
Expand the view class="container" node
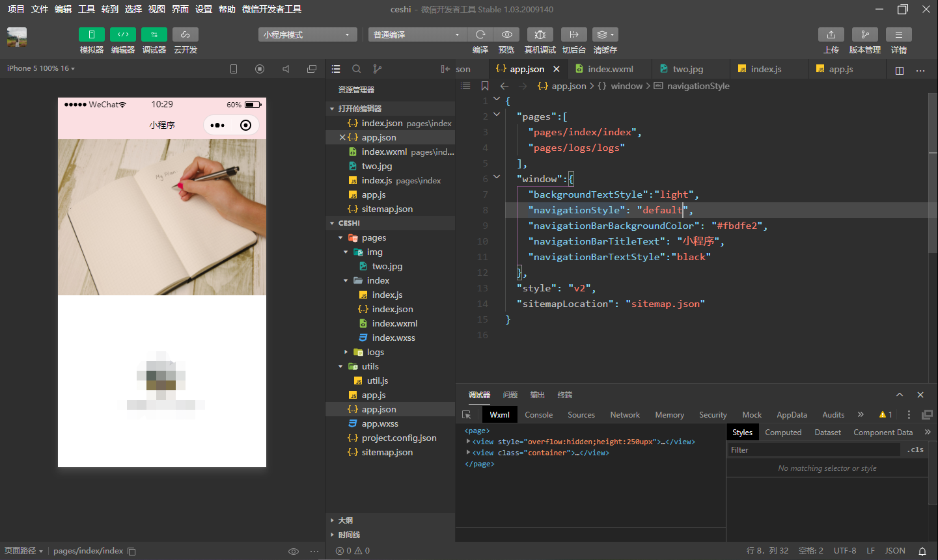coord(468,453)
